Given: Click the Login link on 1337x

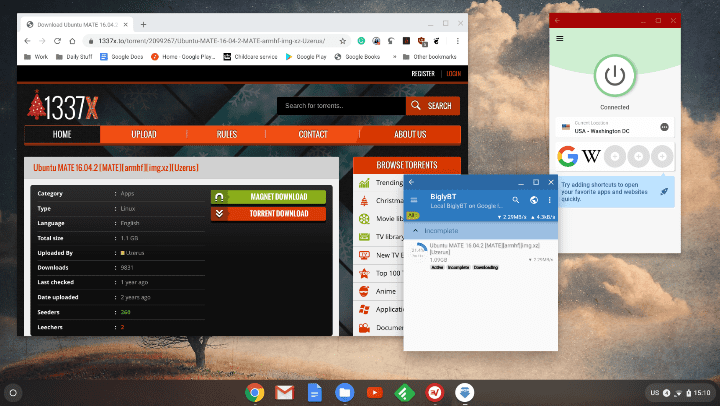Looking at the screenshot, I should 453,73.
